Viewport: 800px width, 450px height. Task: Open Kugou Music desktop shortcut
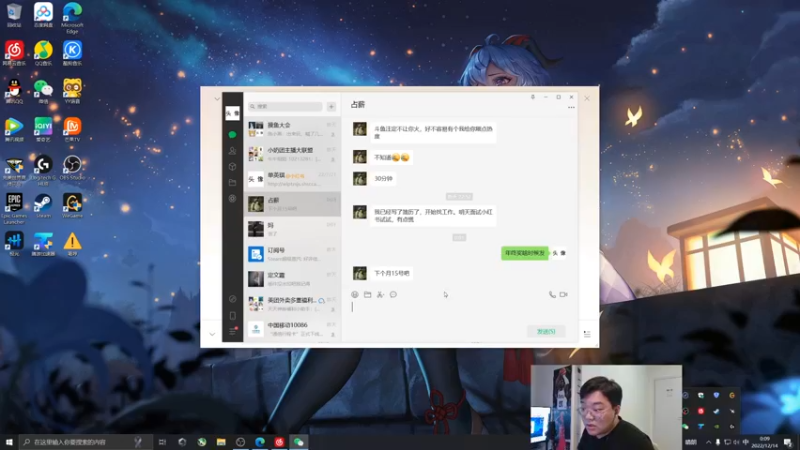point(72,54)
